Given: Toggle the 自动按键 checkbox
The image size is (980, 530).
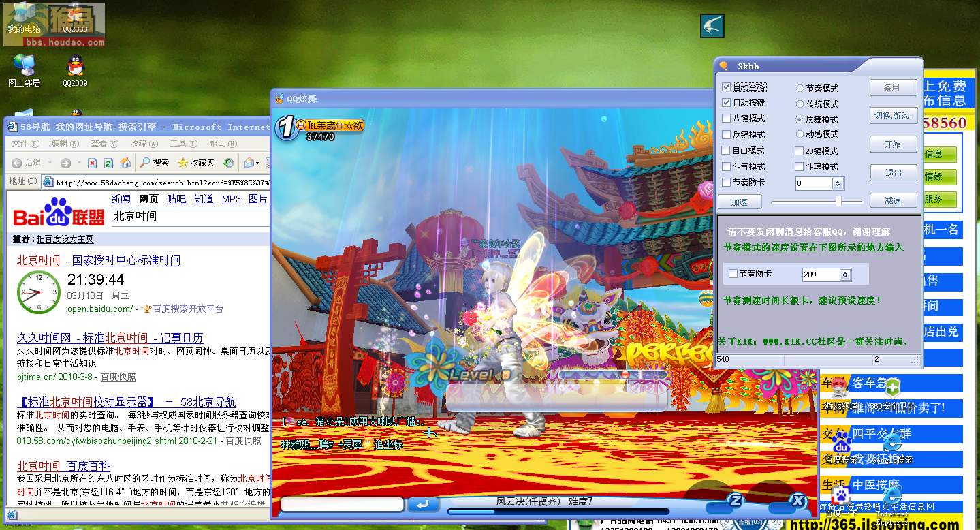Looking at the screenshot, I should tap(727, 103).
